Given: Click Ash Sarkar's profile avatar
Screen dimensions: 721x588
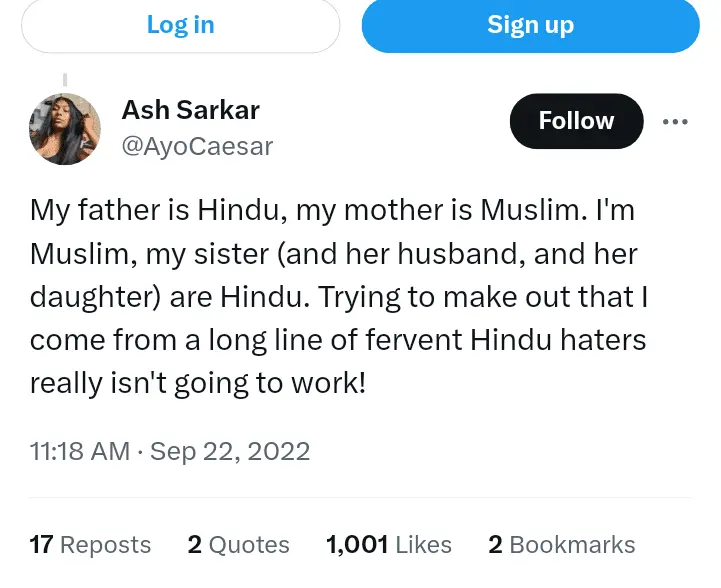Looking at the screenshot, I should (65, 129).
